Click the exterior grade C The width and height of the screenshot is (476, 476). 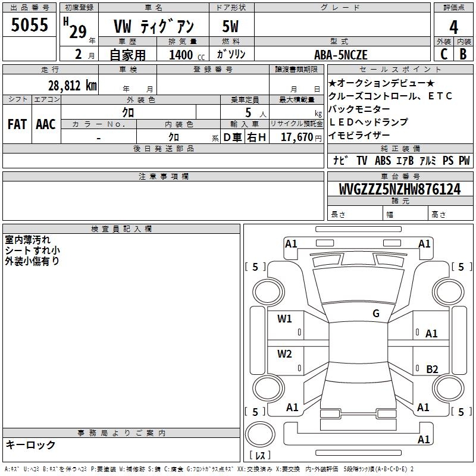[443, 54]
